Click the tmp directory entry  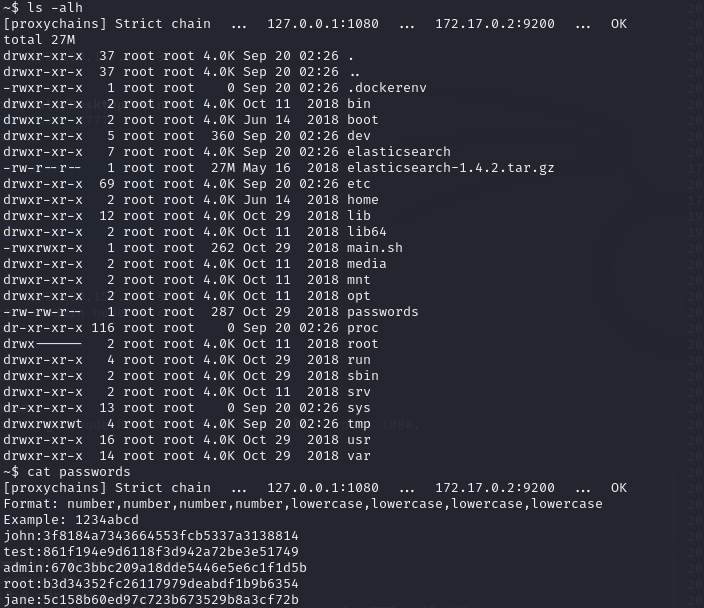(358, 424)
